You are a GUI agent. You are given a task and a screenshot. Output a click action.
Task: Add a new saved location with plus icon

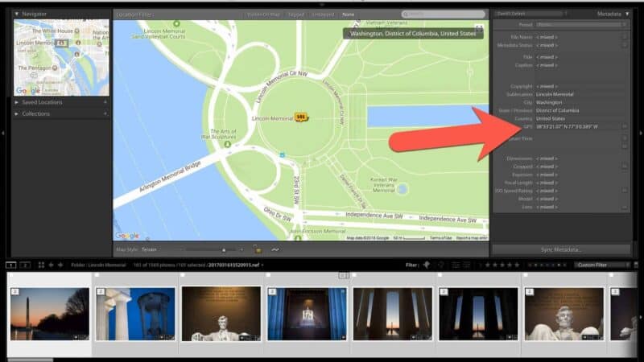(x=105, y=102)
